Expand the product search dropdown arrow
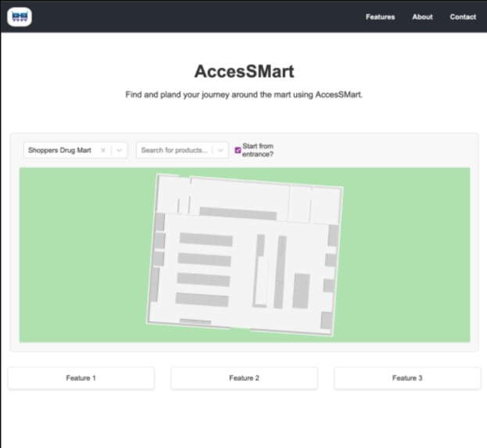Viewport: 487px width, 448px height. tap(220, 150)
